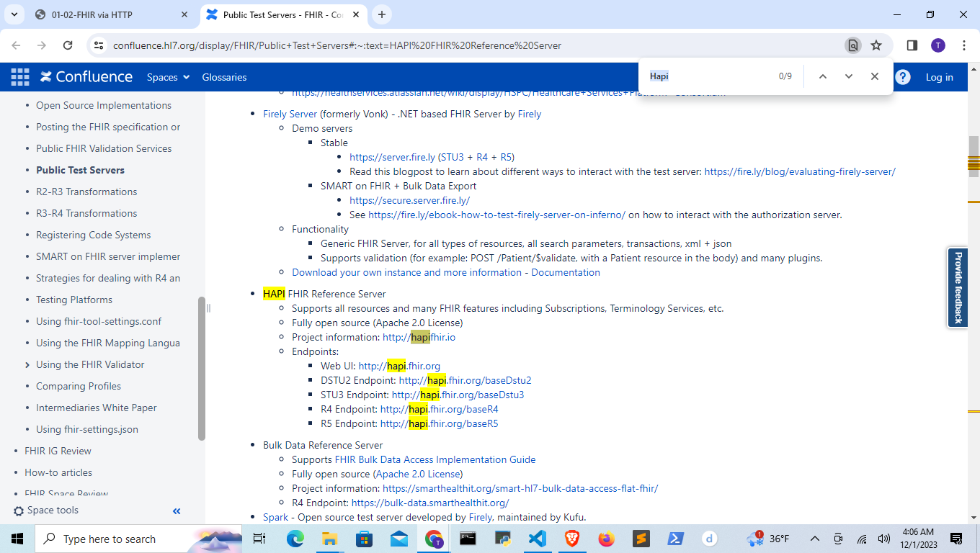The height and width of the screenshot is (553, 980).
Task: Open Chrome three-dot menu
Action: coord(964,45)
